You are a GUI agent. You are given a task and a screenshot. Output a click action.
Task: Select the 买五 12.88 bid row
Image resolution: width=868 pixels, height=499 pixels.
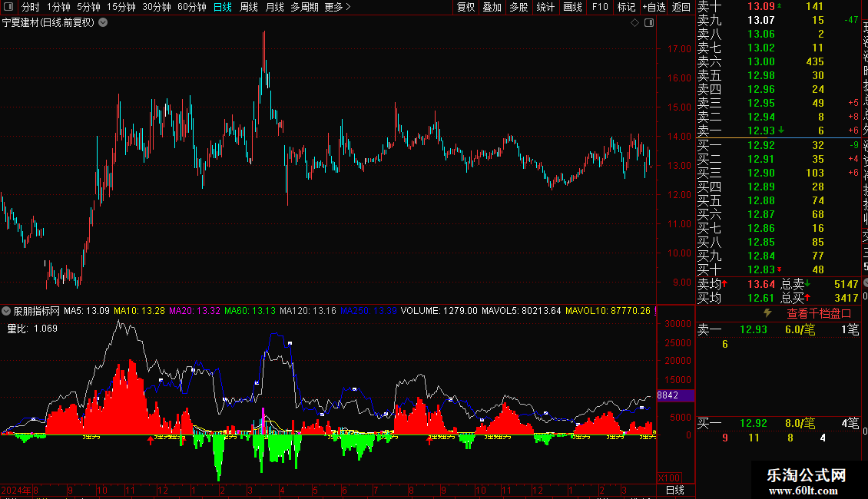click(778, 200)
